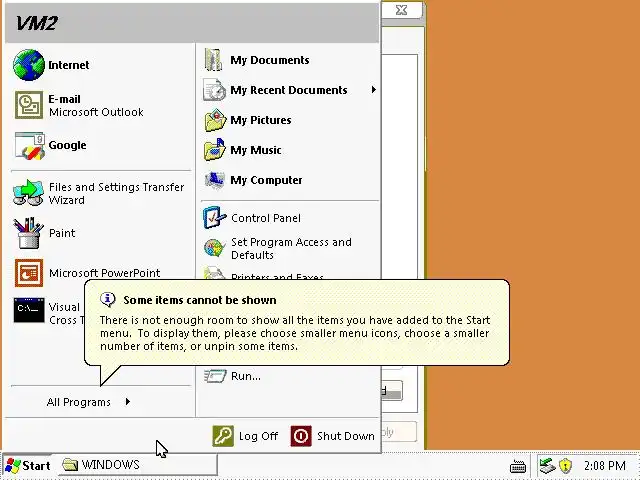Click the red Shut Down power icon
This screenshot has height=480, width=640.
pyautogui.click(x=301, y=436)
